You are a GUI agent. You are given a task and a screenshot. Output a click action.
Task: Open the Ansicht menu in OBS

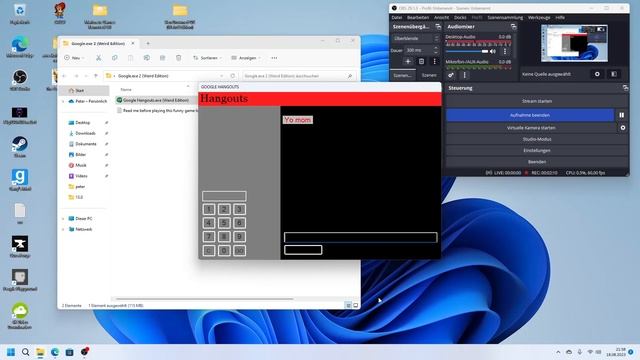coord(441,18)
